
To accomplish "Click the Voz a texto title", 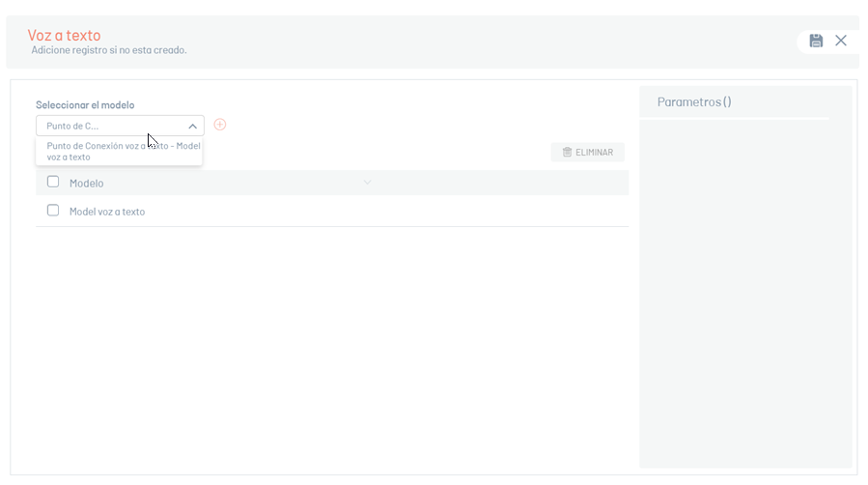I will [65, 35].
